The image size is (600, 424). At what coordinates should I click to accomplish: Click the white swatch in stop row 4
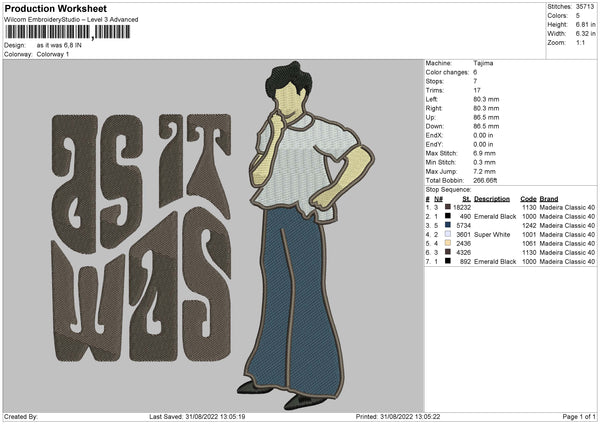[448, 234]
